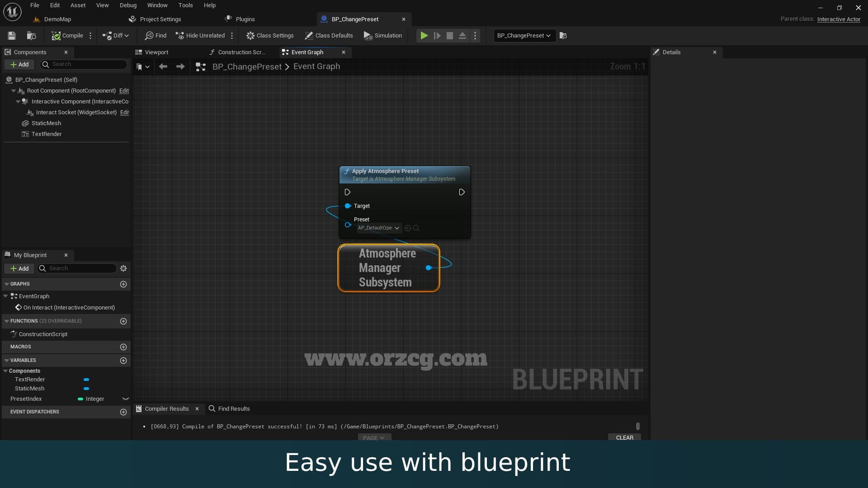Screen dimensions: 868x488
Task: Save the blueprint with the floppy disk icon
Action: pos(12,36)
